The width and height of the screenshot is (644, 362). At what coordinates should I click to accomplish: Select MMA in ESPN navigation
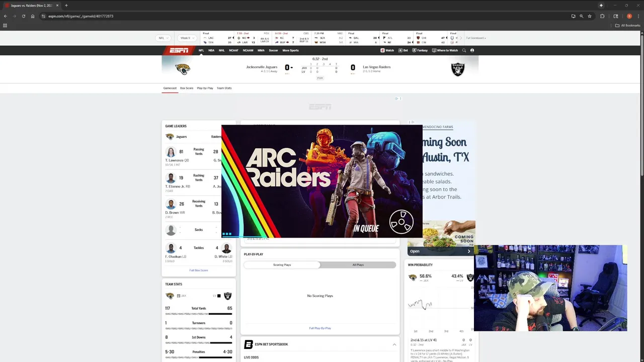(x=261, y=50)
